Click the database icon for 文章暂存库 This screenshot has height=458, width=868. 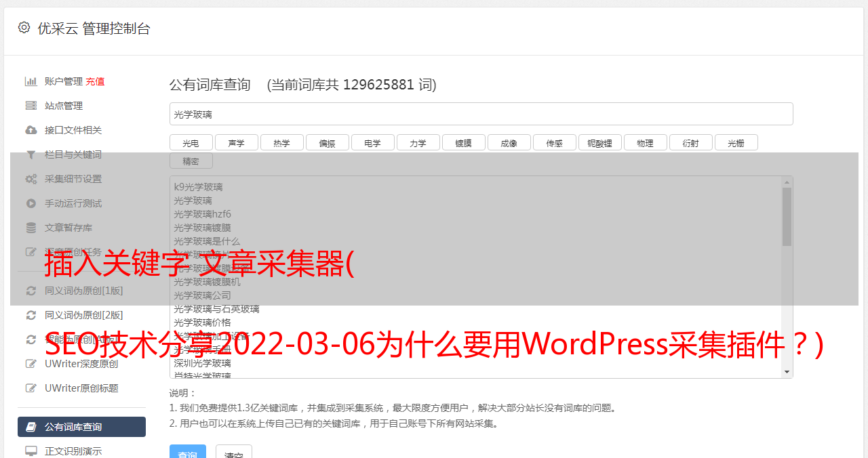(x=31, y=228)
